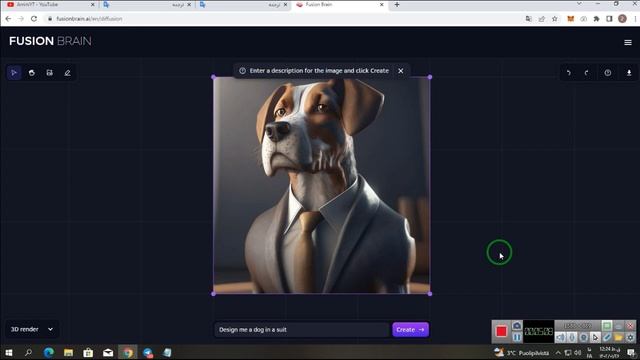Show hidden system tray icons

[558, 353]
